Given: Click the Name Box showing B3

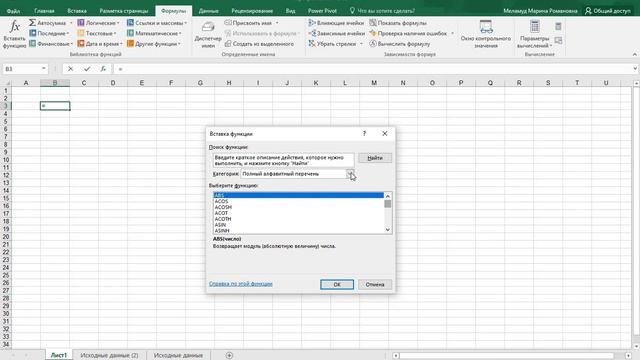Looking at the screenshot, I should (24, 69).
